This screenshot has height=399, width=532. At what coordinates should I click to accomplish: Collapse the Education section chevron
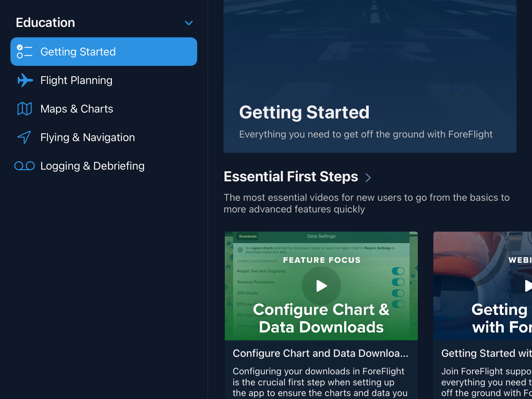pyautogui.click(x=189, y=23)
